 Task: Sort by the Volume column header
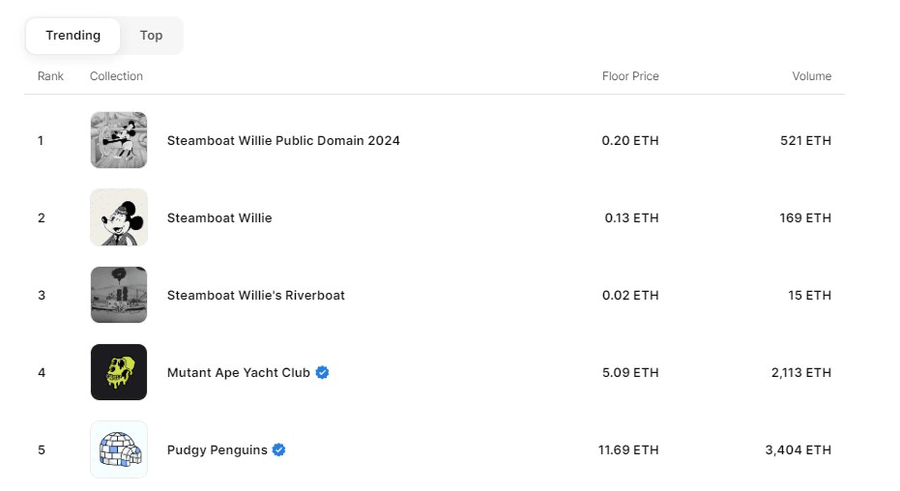811,76
